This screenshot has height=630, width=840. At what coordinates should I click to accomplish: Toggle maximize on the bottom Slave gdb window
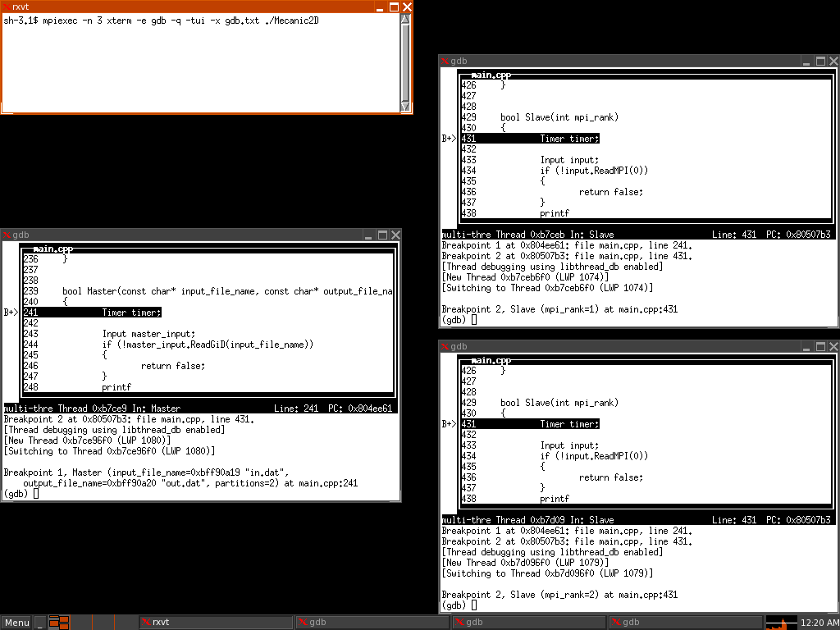click(819, 346)
